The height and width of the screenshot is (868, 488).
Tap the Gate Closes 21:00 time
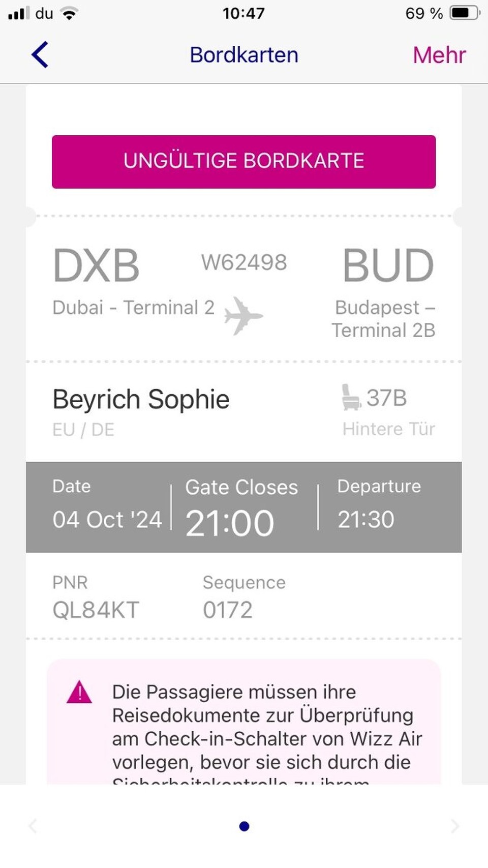pyautogui.click(x=230, y=523)
